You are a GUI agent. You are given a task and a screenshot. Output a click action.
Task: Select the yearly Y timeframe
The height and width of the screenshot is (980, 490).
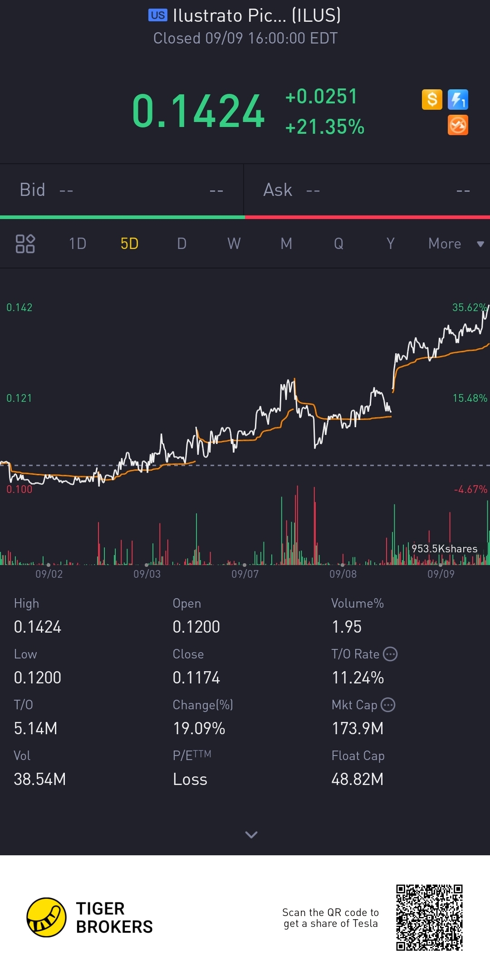click(x=390, y=244)
